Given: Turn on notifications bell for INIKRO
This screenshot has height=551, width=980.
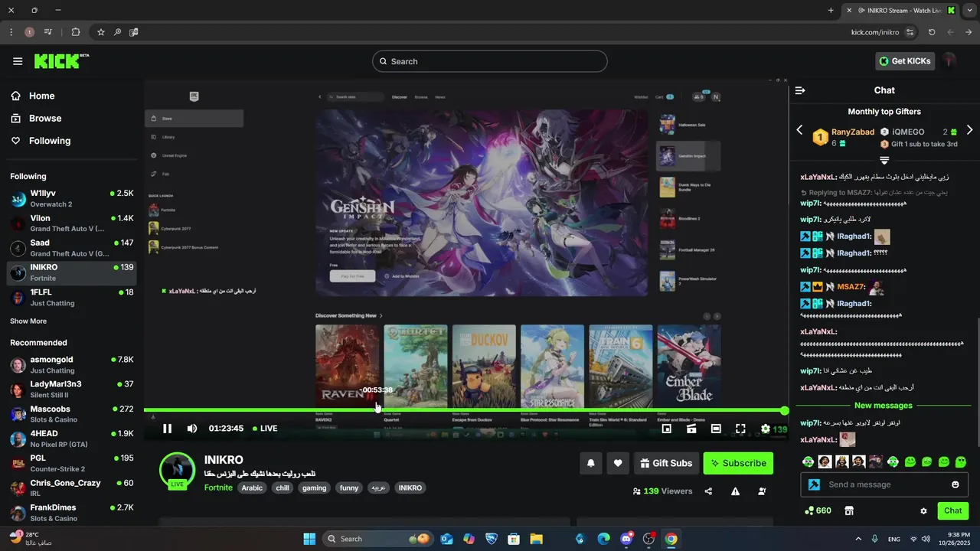Looking at the screenshot, I should click(591, 463).
